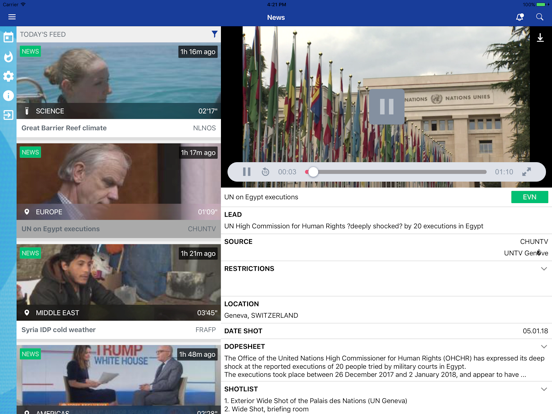Click the TODAY'S FEED heading
Viewport: 552px width, 414px height.
[x=43, y=34]
